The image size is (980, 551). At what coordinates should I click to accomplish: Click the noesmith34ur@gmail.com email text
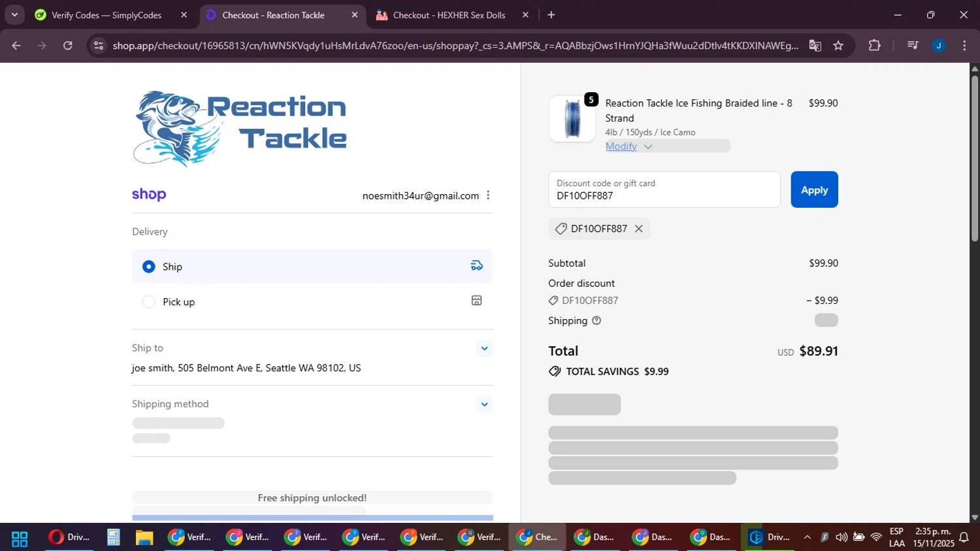421,195
